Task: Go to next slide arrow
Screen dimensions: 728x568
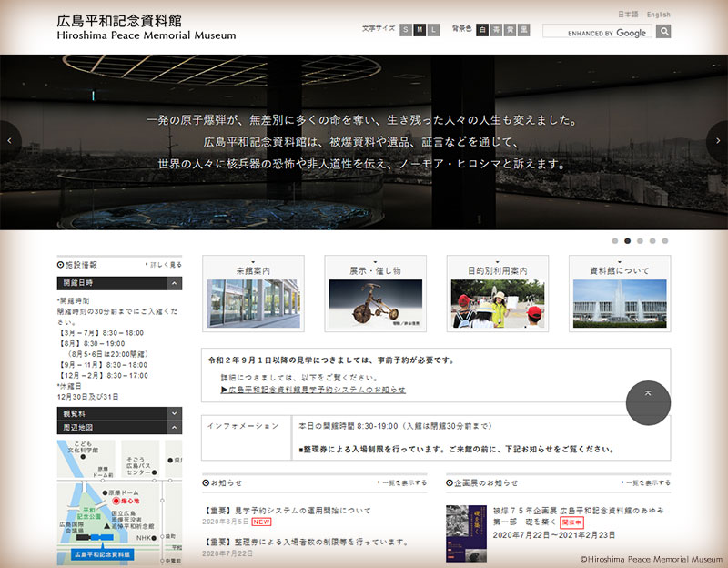Action: point(717,141)
